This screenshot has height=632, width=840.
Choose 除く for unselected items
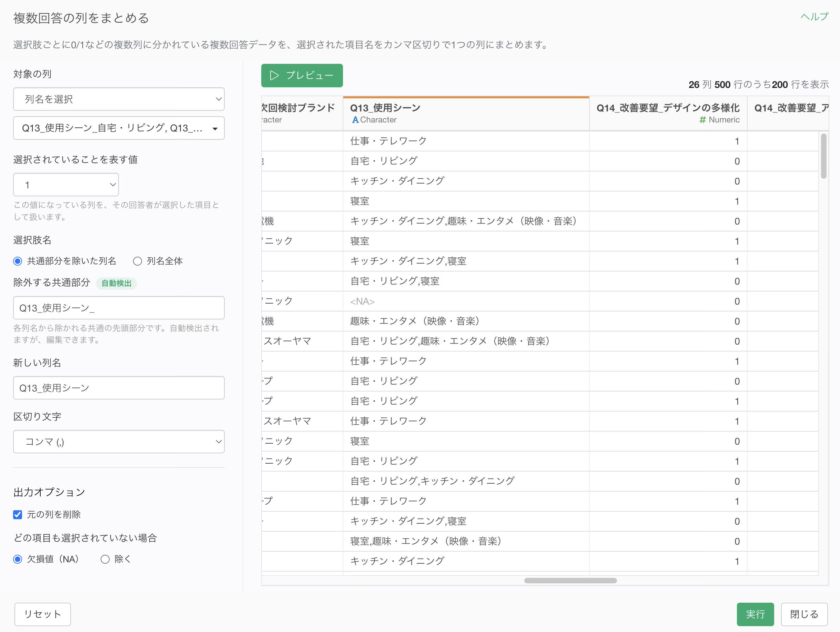tap(105, 559)
